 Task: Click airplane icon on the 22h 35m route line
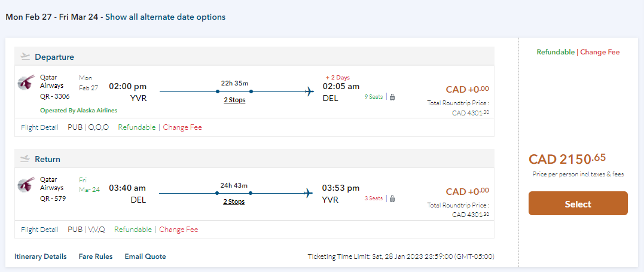309,91
